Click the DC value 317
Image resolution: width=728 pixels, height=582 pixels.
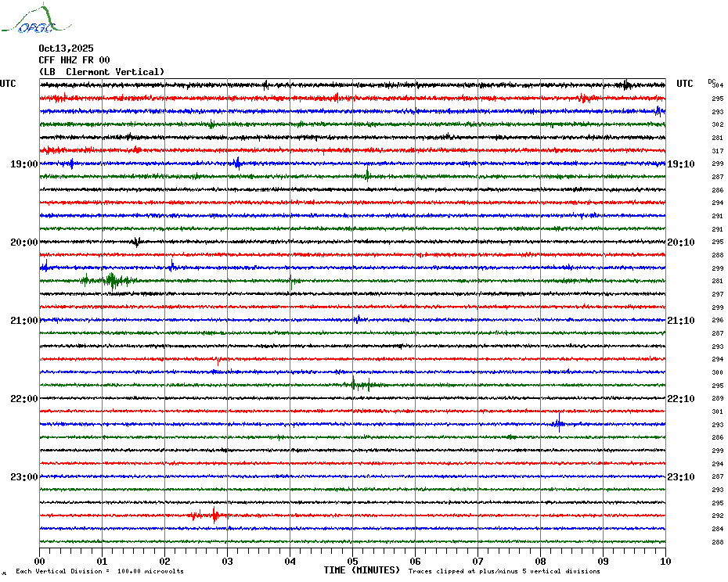(x=718, y=151)
